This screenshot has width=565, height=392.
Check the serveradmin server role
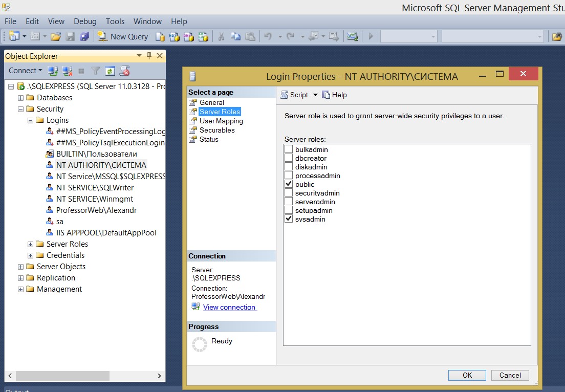[289, 202]
